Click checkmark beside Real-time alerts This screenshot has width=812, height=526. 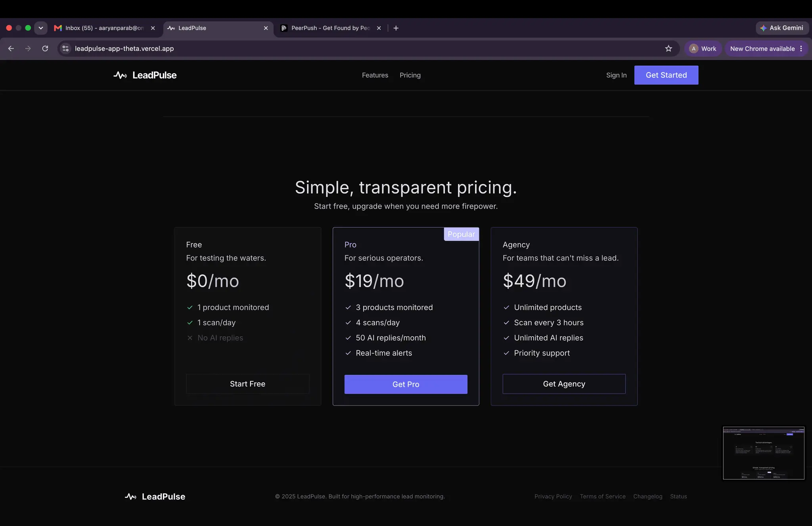(x=348, y=353)
